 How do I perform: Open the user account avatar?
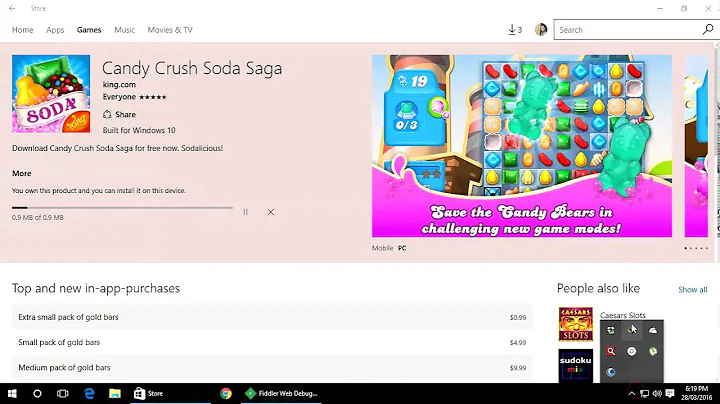pyautogui.click(x=541, y=30)
